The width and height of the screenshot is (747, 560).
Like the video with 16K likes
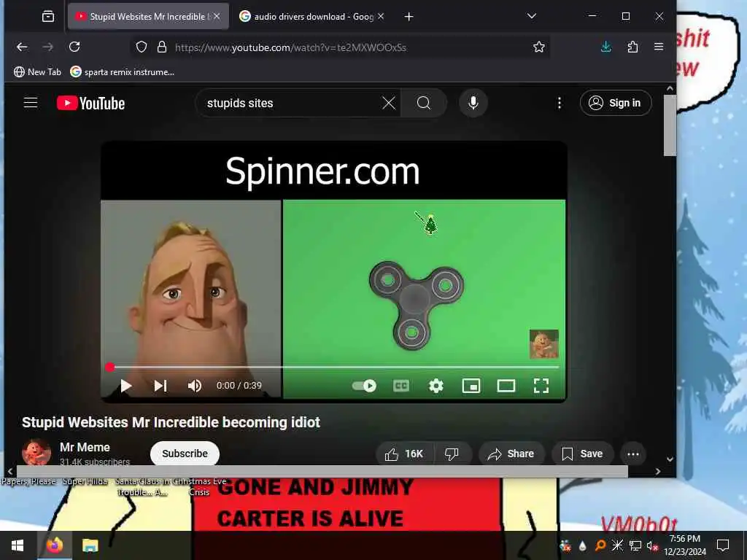[405, 454]
